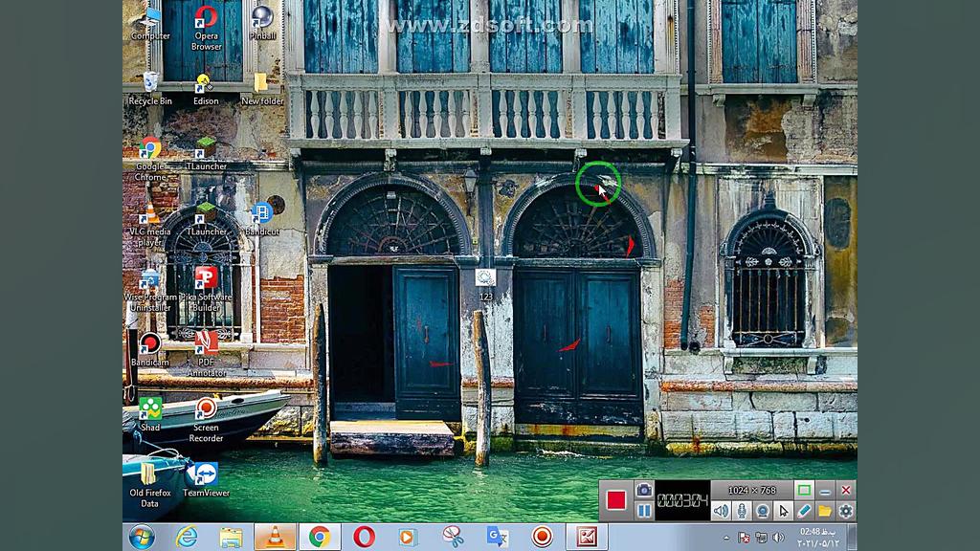
Task: Click the Show desktop button
Action: [x=853, y=538]
